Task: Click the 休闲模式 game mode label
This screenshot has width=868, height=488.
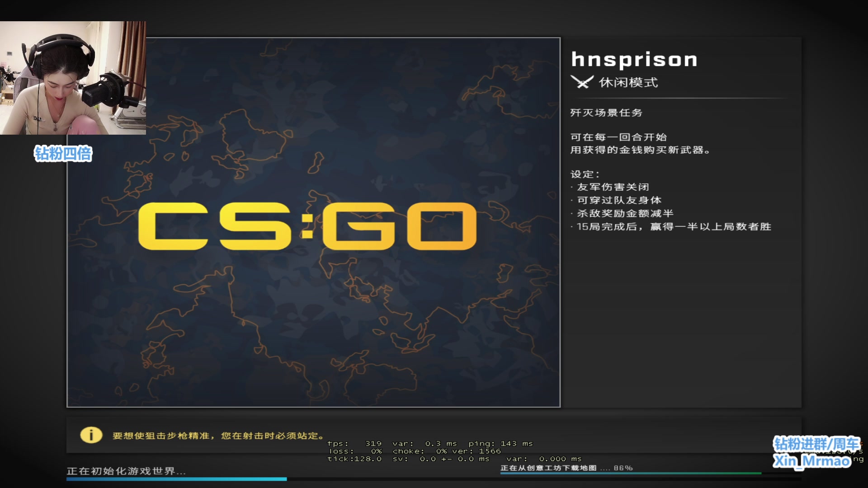Action: [x=628, y=82]
